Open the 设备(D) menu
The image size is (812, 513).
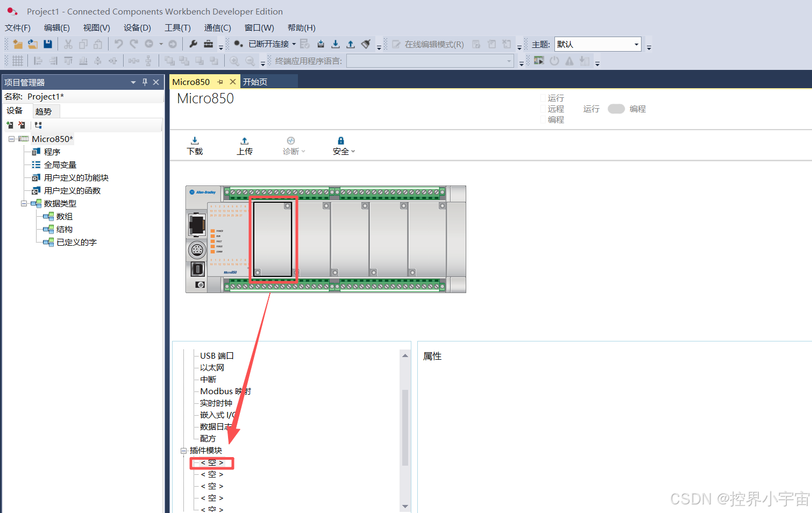click(137, 27)
